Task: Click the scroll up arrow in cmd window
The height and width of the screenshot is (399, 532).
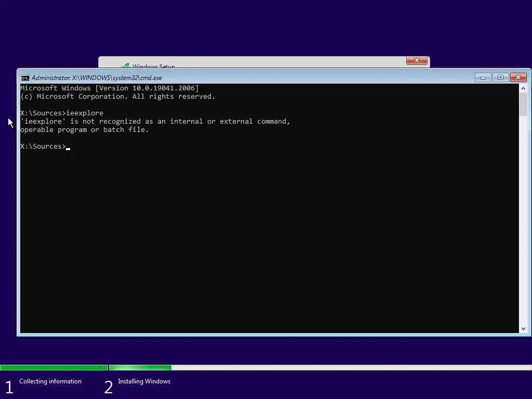Action: pos(523,88)
